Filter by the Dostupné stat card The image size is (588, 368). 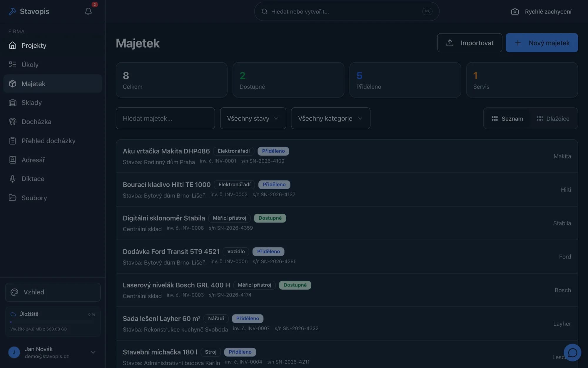click(x=288, y=80)
